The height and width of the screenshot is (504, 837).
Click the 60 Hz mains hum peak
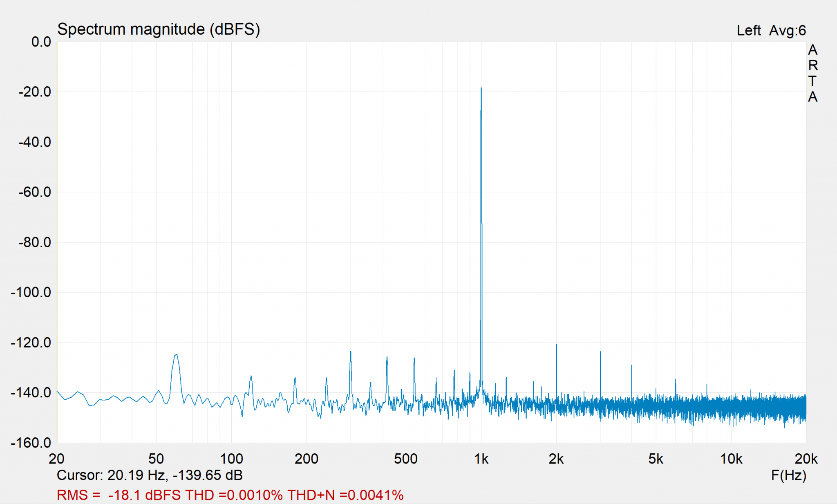(176, 355)
